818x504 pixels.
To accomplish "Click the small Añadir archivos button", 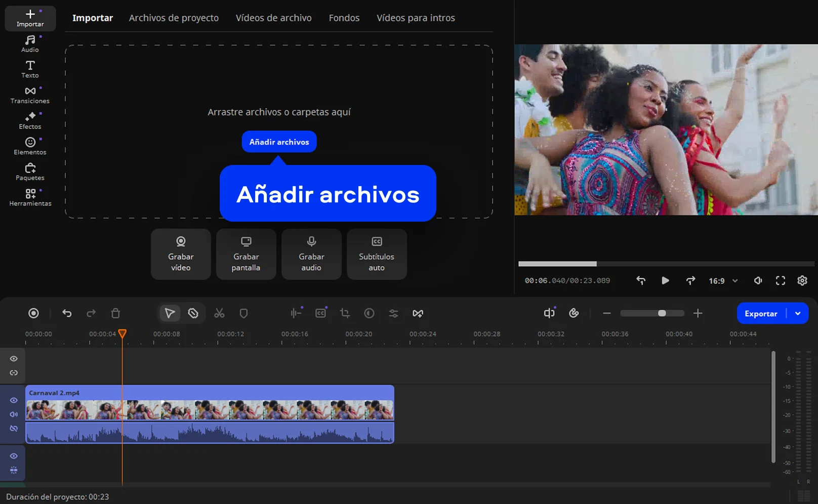I will tap(279, 142).
